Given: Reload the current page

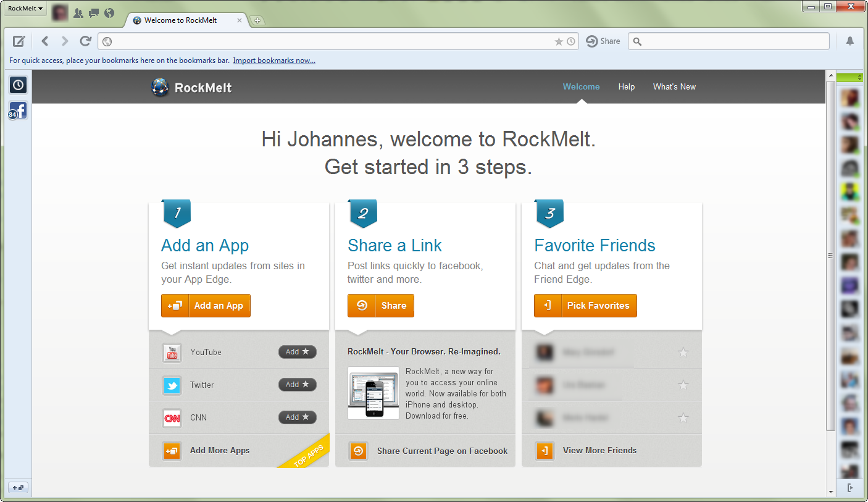Looking at the screenshot, I should (86, 41).
